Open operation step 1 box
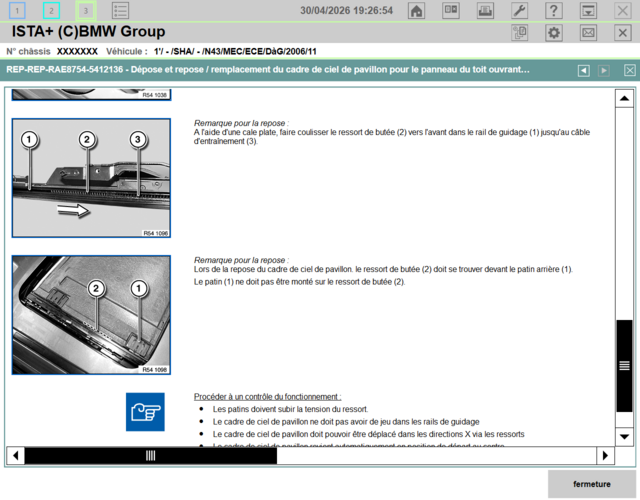This screenshot has height=500, width=640. [17, 11]
